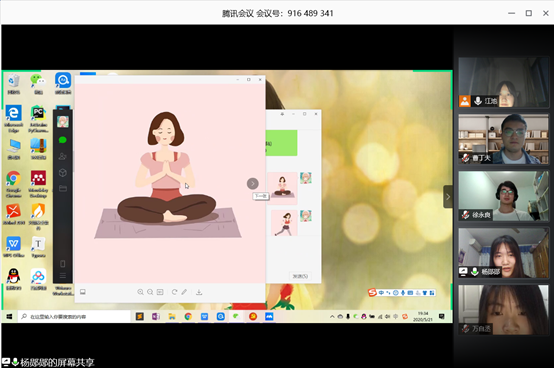Download the image using the save arrow icon
The image size is (554, 368).
click(x=199, y=292)
